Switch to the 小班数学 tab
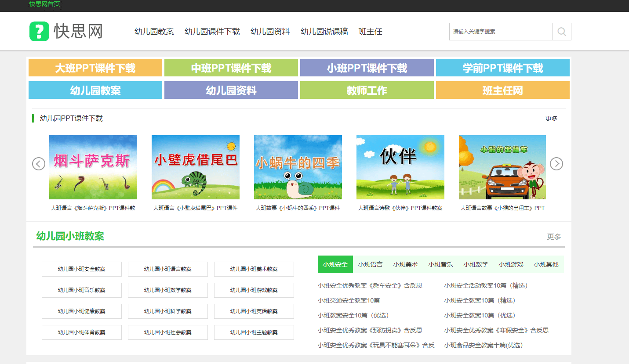Viewport: 629px width, 364px height. [476, 264]
